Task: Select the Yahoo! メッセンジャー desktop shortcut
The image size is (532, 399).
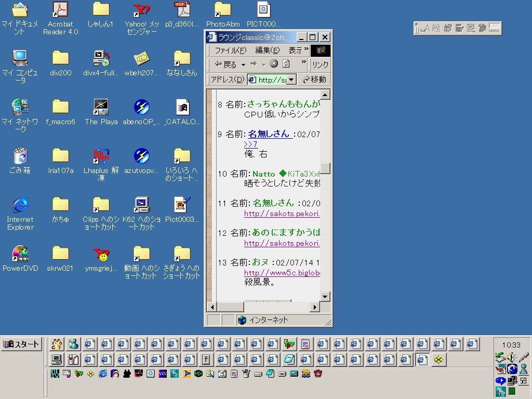Action: [141, 9]
